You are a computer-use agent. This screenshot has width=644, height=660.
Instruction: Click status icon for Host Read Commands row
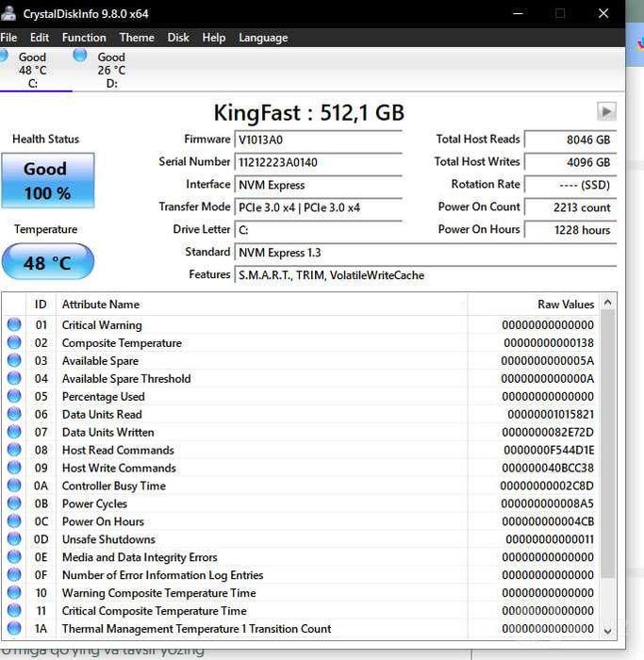14,450
